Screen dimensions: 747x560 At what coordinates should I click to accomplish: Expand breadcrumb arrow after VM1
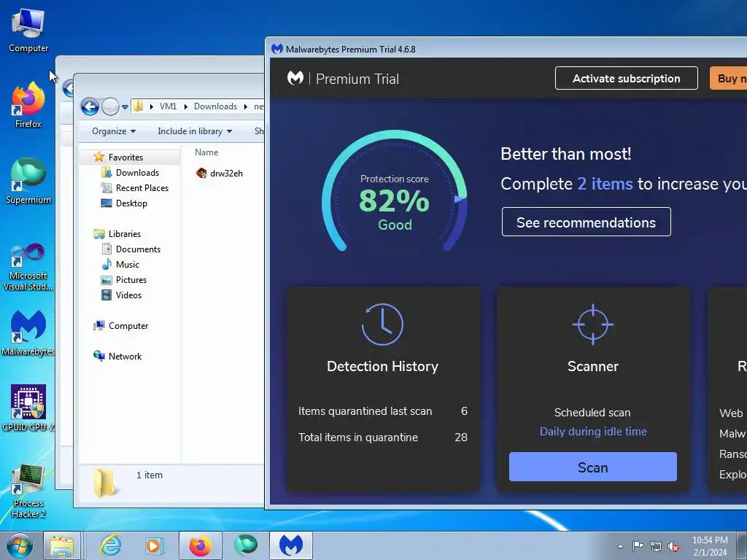(x=185, y=106)
